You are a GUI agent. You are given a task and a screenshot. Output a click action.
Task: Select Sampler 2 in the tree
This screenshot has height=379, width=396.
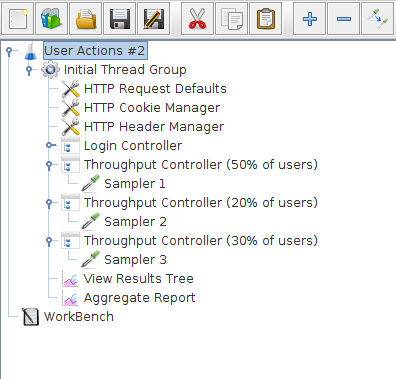(135, 222)
